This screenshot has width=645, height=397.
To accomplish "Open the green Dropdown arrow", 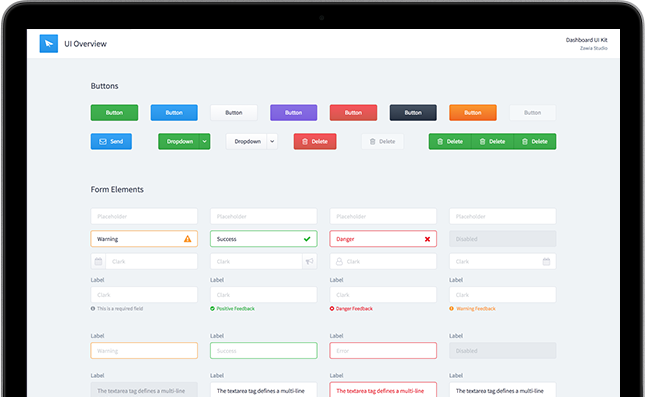I will (x=205, y=141).
